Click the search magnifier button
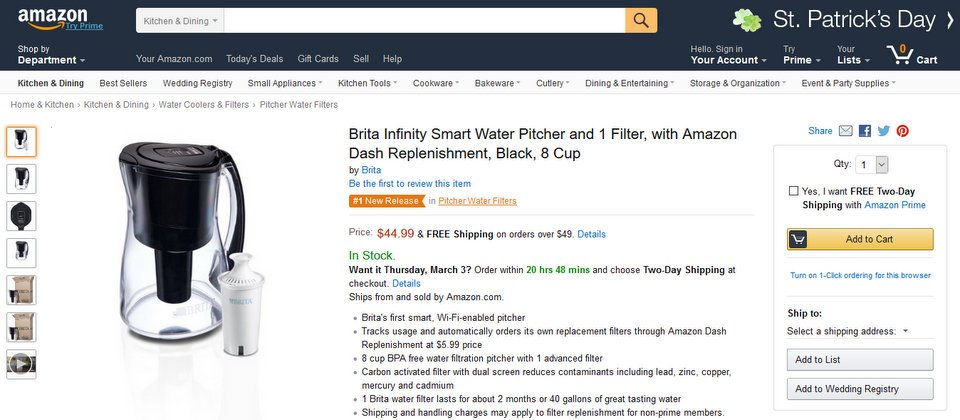The width and height of the screenshot is (960, 420). pos(641,20)
